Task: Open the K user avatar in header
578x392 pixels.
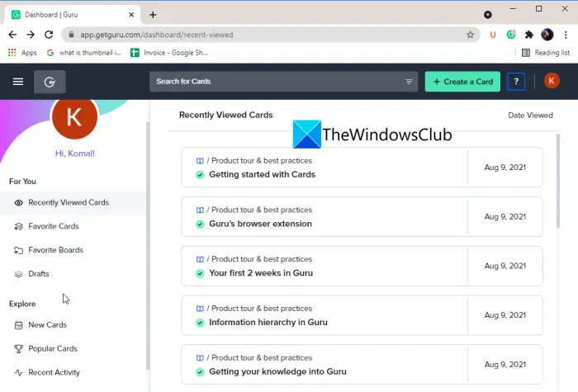Action: click(552, 81)
